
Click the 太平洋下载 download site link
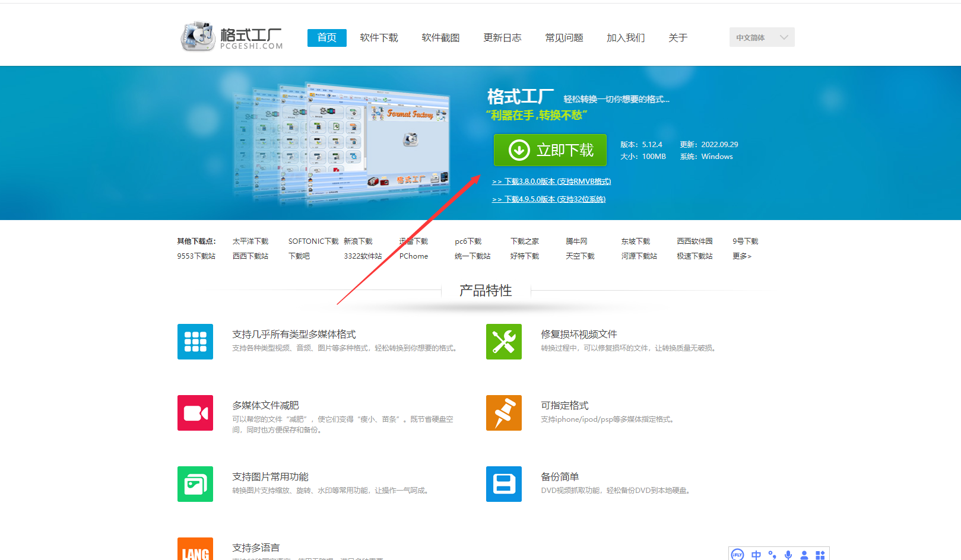(250, 241)
